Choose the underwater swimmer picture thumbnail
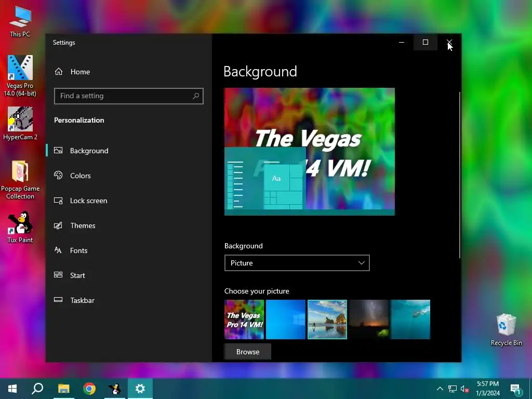 click(x=410, y=320)
